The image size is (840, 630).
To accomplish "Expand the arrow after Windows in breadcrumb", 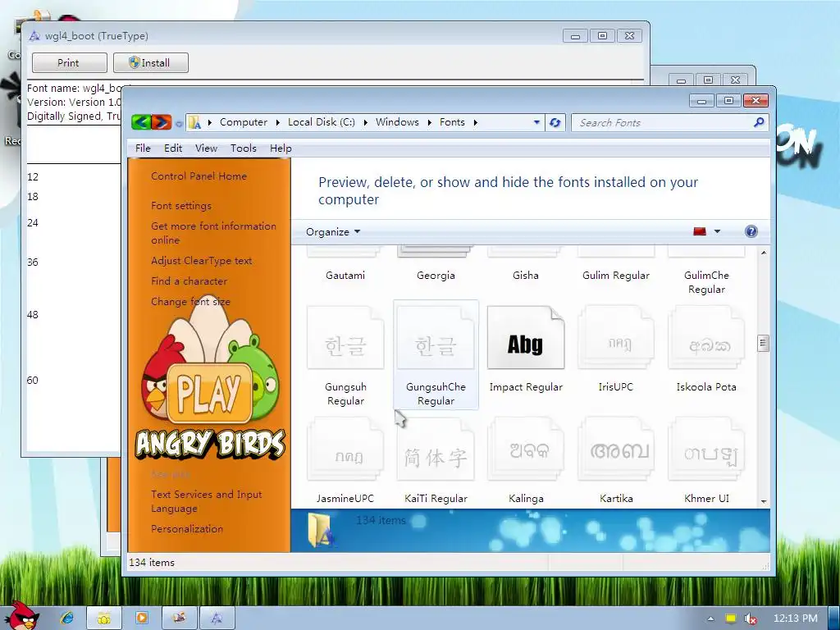I will [429, 123].
